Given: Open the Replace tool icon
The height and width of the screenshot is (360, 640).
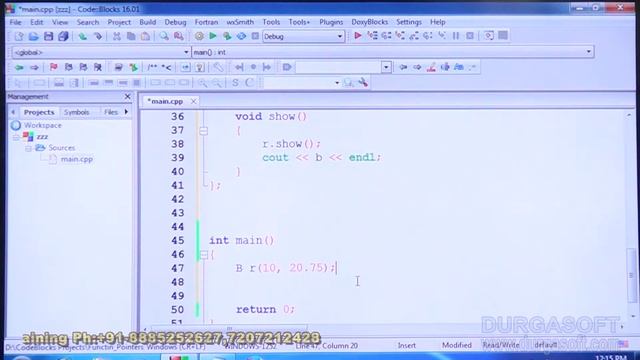Looking at the screenshot, I should coord(179,36).
